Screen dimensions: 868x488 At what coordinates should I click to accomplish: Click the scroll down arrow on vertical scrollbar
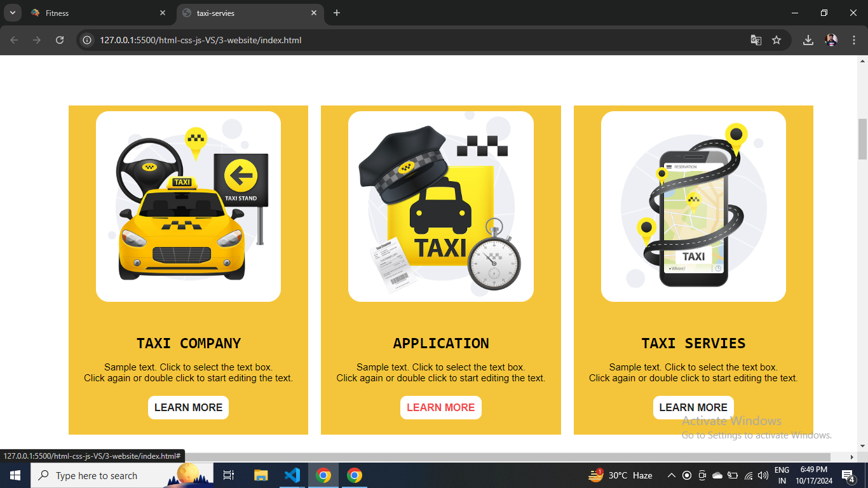(862, 446)
